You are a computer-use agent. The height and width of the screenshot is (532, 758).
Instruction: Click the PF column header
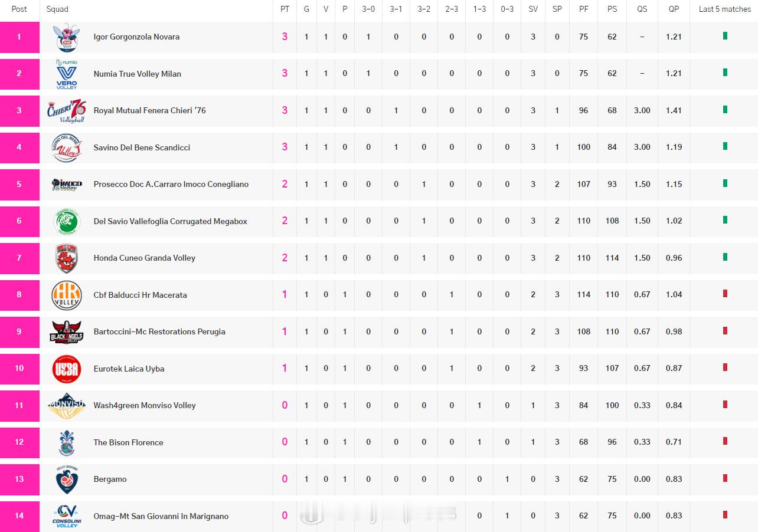[x=584, y=9]
